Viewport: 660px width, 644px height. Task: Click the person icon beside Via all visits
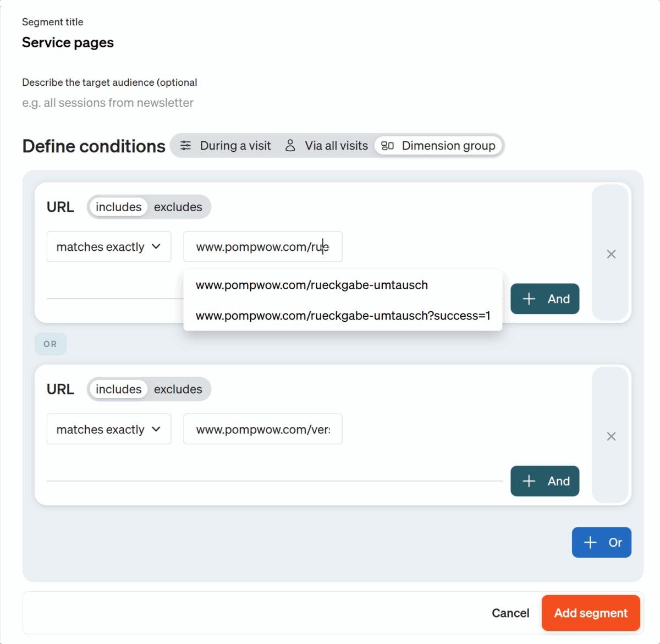[290, 145]
